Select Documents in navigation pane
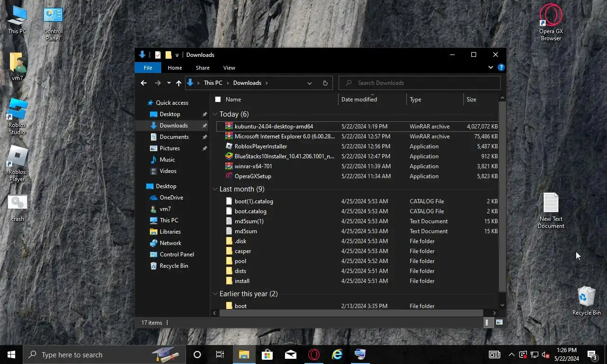The width and height of the screenshot is (607, 364). click(174, 137)
